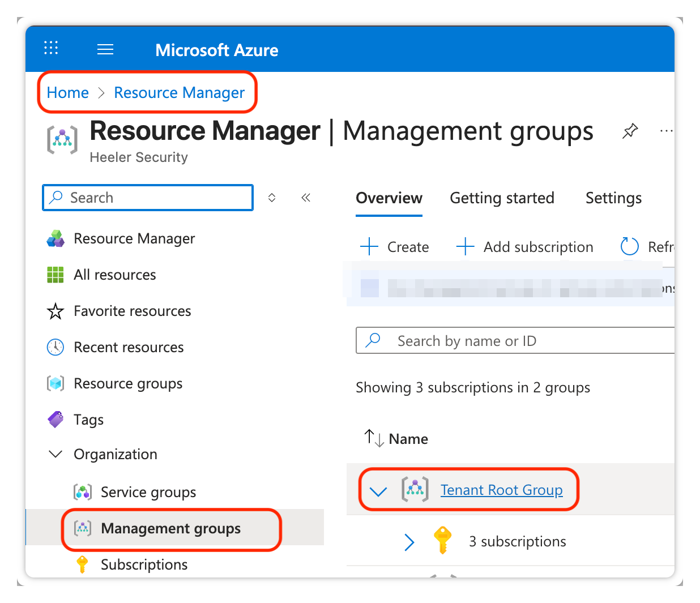Screen dimensions: 700x603
Task: Click the Resource groups cube icon
Action: click(56, 383)
